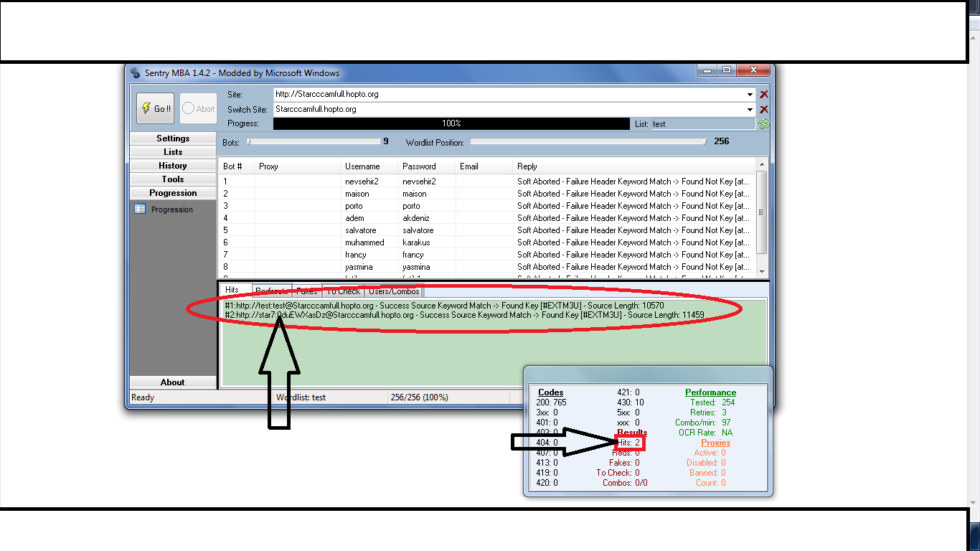This screenshot has height=551, width=980.
Task: Open the Site URL dropdown arrow
Action: pyautogui.click(x=750, y=94)
